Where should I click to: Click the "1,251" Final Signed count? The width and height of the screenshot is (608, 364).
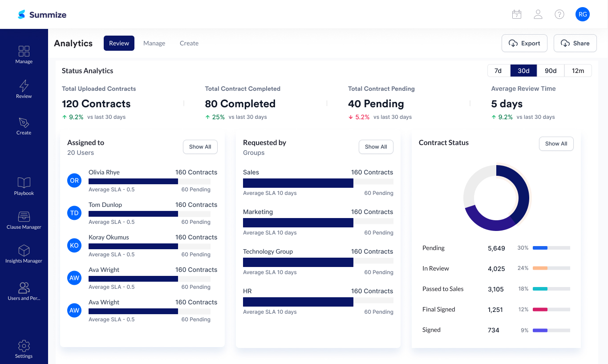[x=495, y=310]
